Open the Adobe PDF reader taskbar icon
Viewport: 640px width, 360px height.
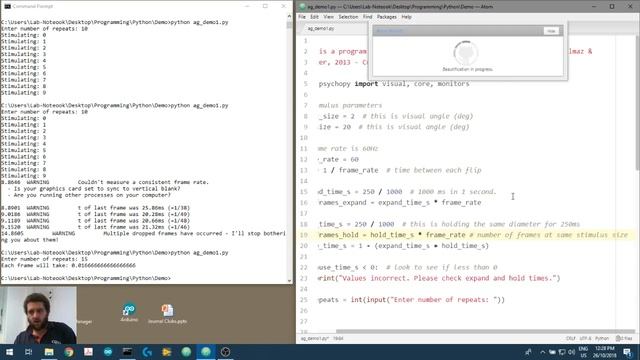[x=88, y=352]
